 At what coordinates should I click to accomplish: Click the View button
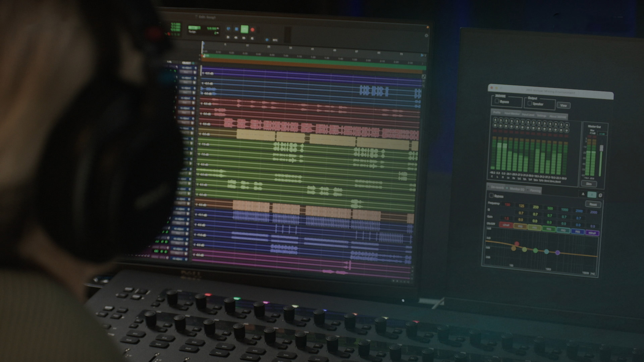click(x=563, y=105)
